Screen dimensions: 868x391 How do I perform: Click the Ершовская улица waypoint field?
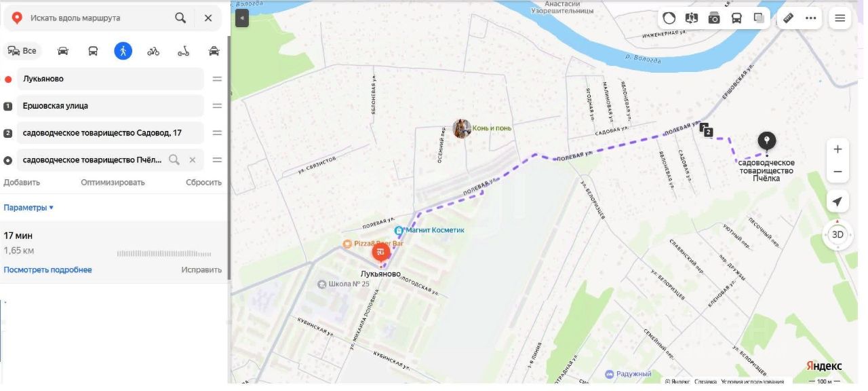tap(111, 106)
